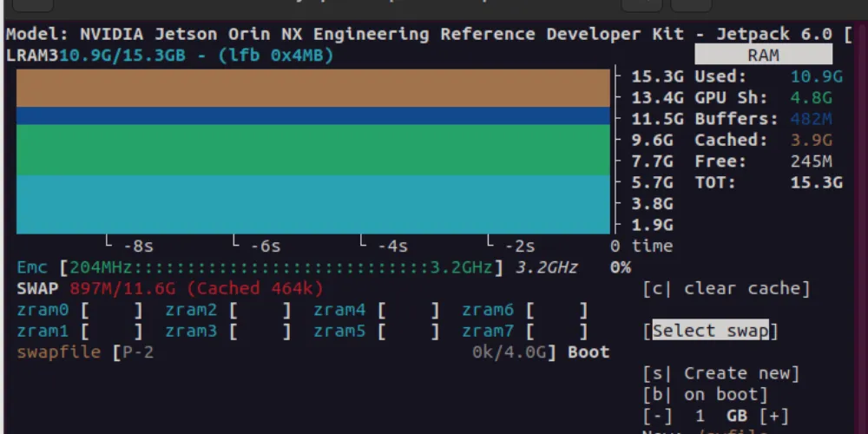Select the zram4 swap bar
The height and width of the screenshot is (434, 868).
[x=409, y=310]
